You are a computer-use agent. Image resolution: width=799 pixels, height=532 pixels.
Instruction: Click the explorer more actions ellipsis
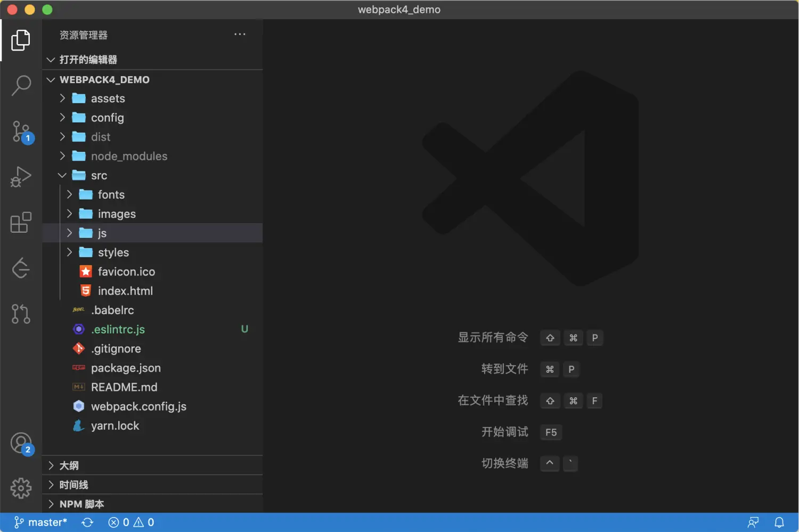240,35
